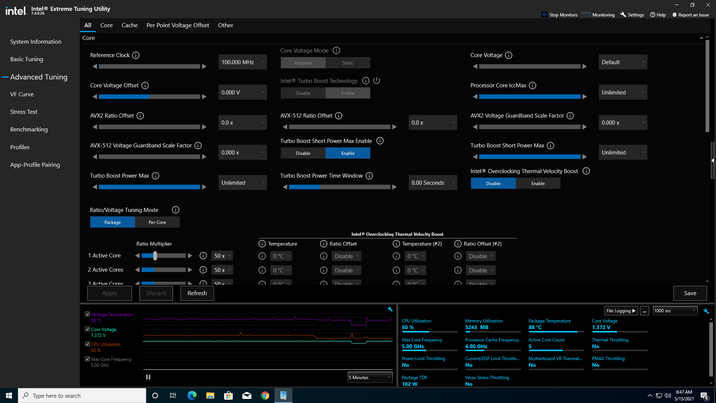
Task: Show info for AVX2 Voltage Guardband Scale Factor
Action: pyautogui.click(x=570, y=116)
